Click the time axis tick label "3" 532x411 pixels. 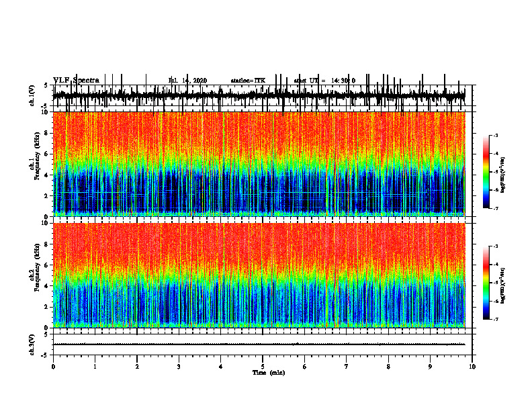point(179,367)
